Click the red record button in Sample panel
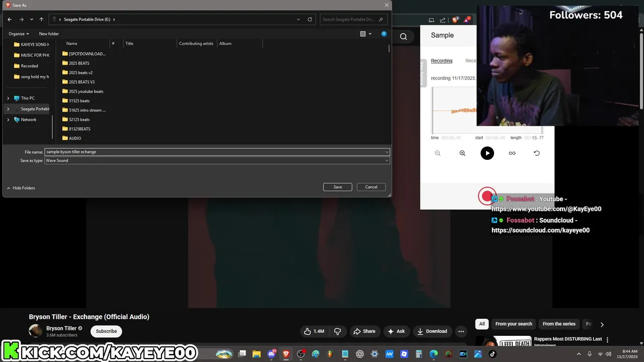This screenshot has height=362, width=644. 487,196
